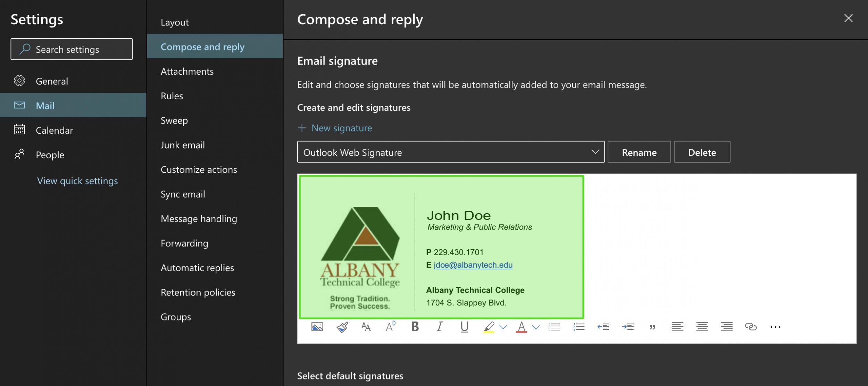Show more formatting options ellipsis

(x=775, y=327)
